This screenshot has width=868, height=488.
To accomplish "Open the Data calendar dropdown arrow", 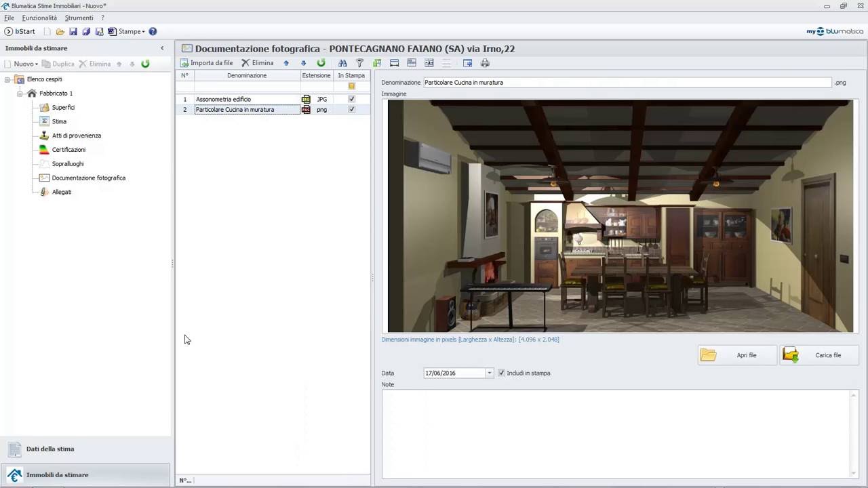I will click(x=489, y=373).
